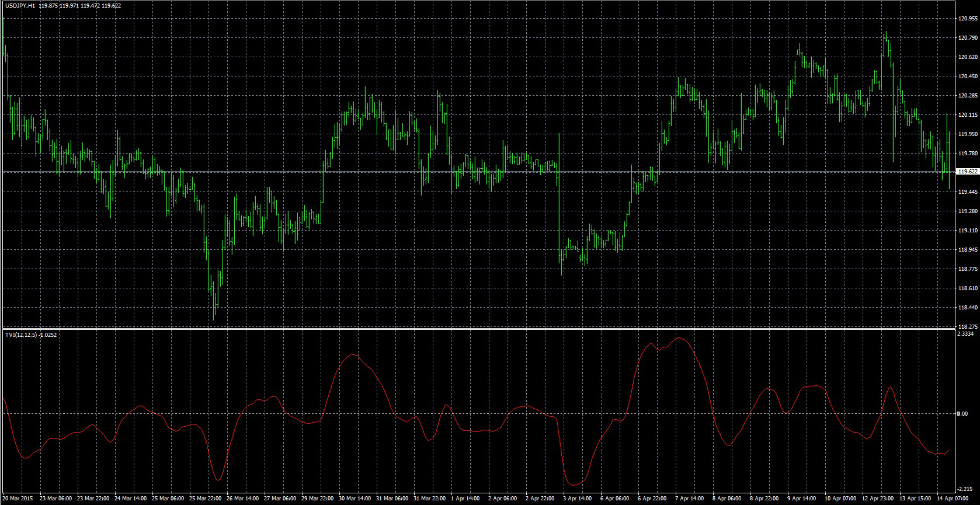Click the 120.115 price scale label
This screenshot has width=980, height=505.
[968, 115]
